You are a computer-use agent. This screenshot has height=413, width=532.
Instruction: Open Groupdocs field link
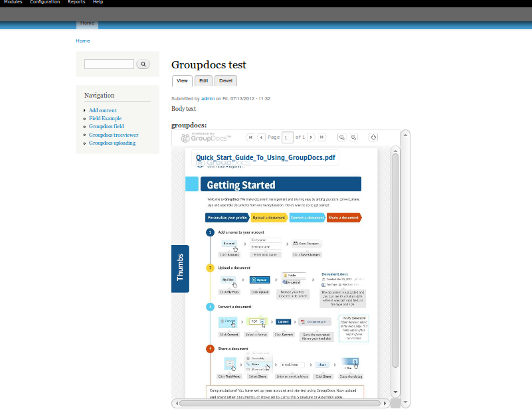point(106,126)
